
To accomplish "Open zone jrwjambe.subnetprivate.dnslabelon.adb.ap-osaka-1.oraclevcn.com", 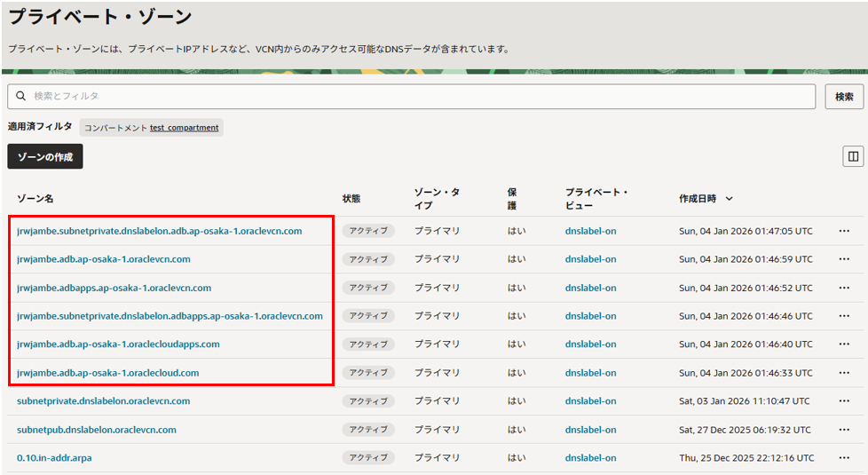I will (159, 231).
